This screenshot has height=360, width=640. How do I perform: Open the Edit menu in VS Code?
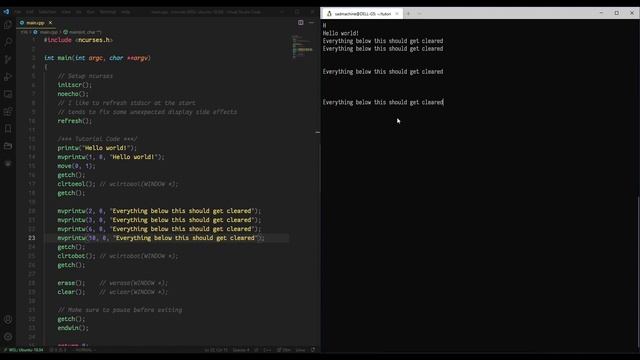click(30, 12)
